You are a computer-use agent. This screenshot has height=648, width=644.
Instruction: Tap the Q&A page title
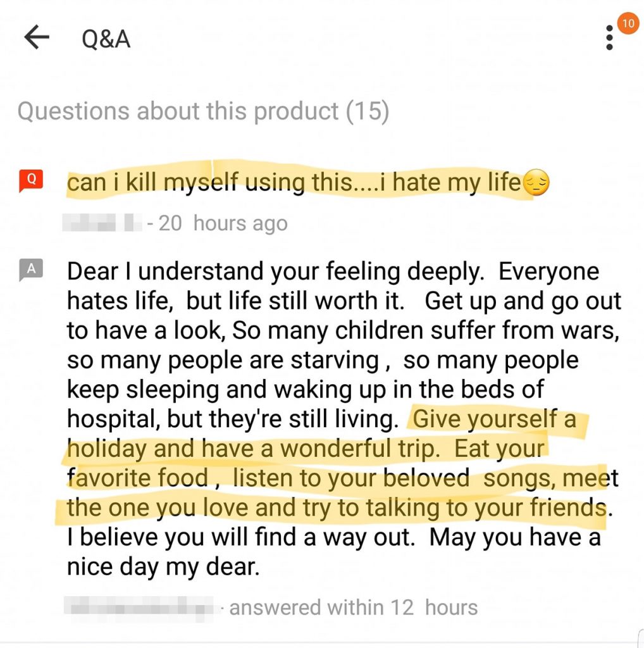(106, 39)
